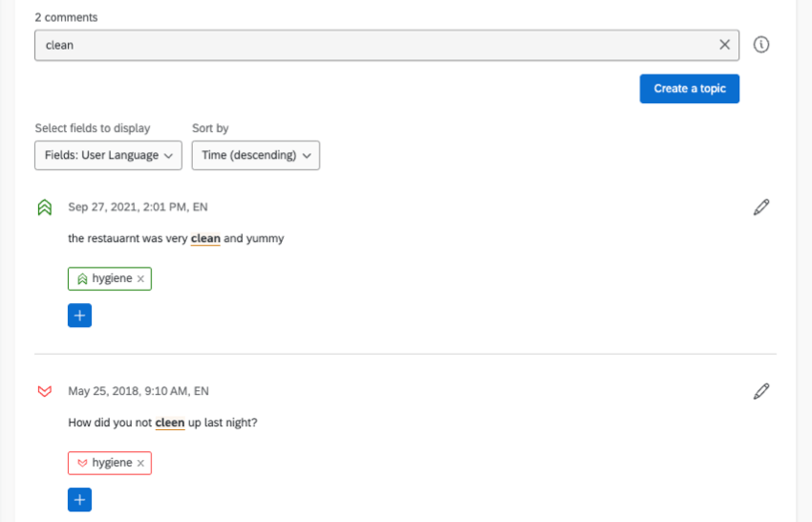This screenshot has width=812, height=522.
Task: Click negative sentiment icon on second comment
Action: [44, 391]
